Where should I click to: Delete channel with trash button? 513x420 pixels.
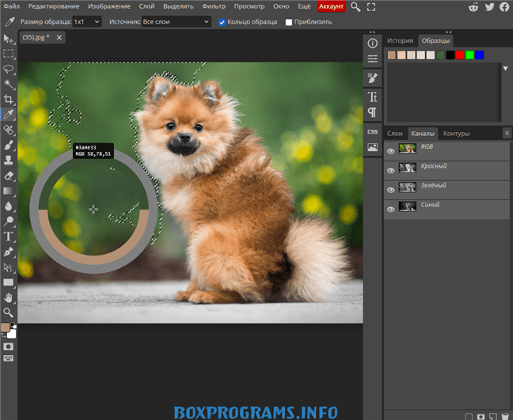(x=505, y=416)
